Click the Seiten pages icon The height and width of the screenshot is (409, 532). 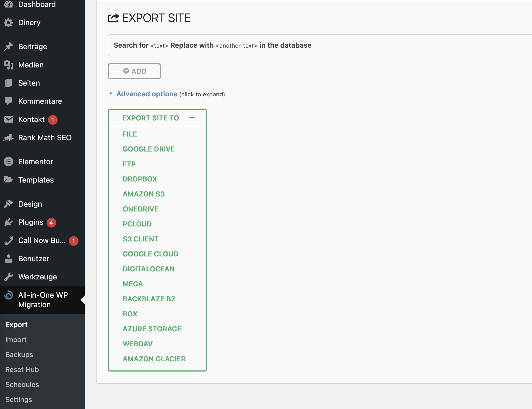click(9, 83)
